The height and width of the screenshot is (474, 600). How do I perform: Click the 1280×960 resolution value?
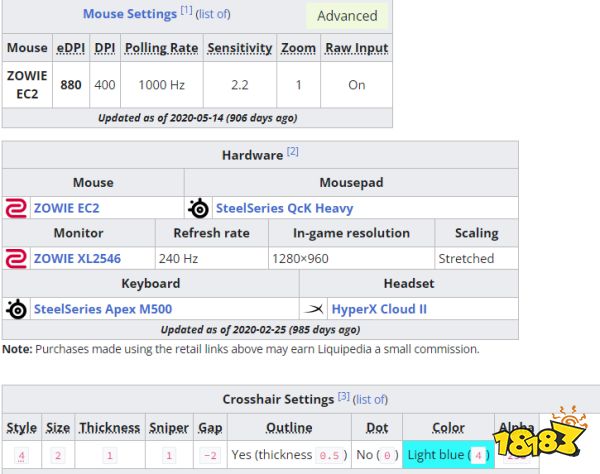coord(300,259)
